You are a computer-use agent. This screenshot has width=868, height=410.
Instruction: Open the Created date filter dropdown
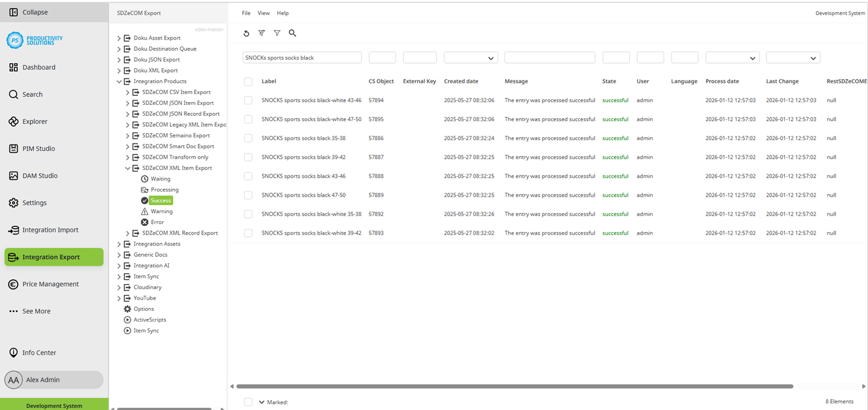tap(471, 58)
